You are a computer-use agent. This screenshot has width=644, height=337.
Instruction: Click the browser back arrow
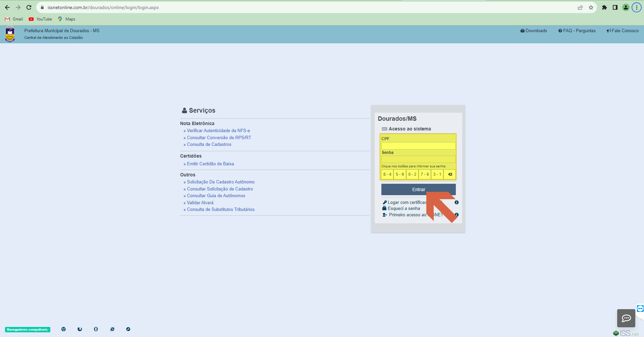[7, 7]
